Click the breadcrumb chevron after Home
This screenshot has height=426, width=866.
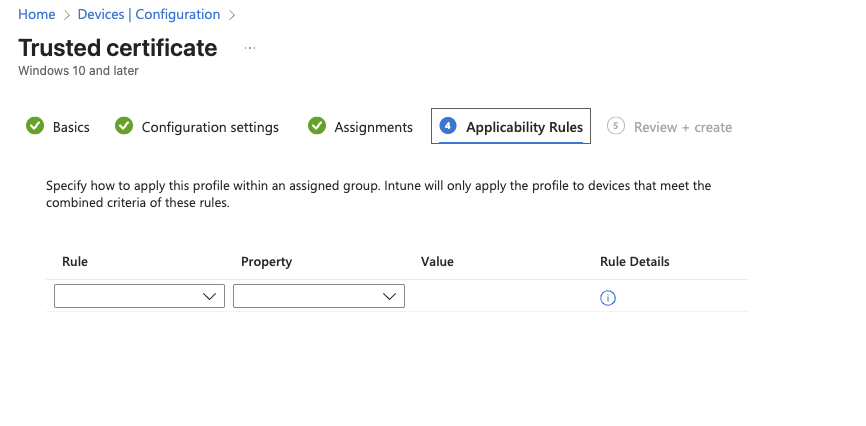67,15
